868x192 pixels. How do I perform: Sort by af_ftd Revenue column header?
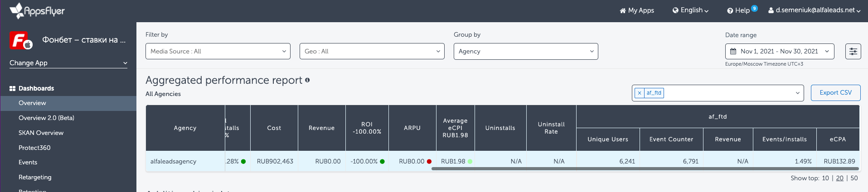[x=728, y=139]
